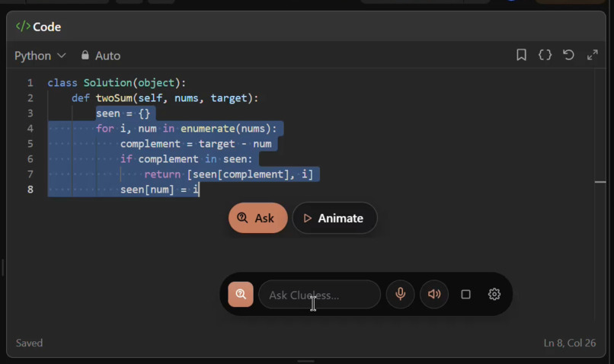
Task: Click 'seen = {}' on line 3
Action: 123,113
